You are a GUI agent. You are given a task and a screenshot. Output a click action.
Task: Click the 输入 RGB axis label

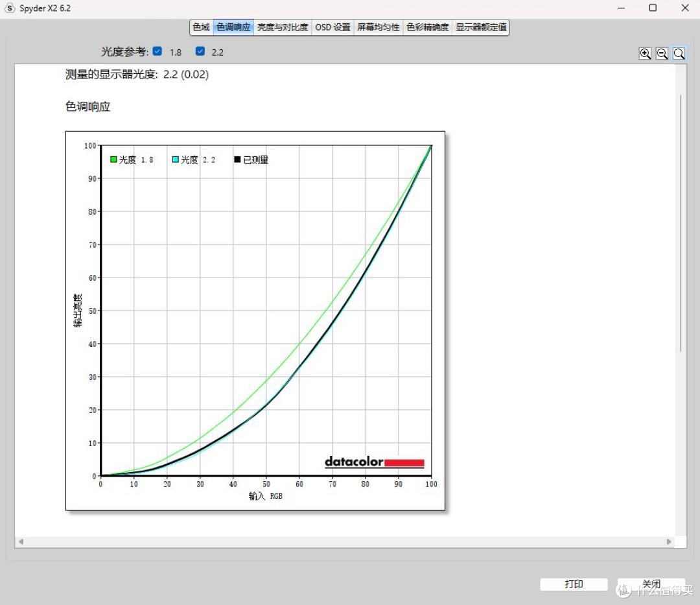(x=266, y=496)
